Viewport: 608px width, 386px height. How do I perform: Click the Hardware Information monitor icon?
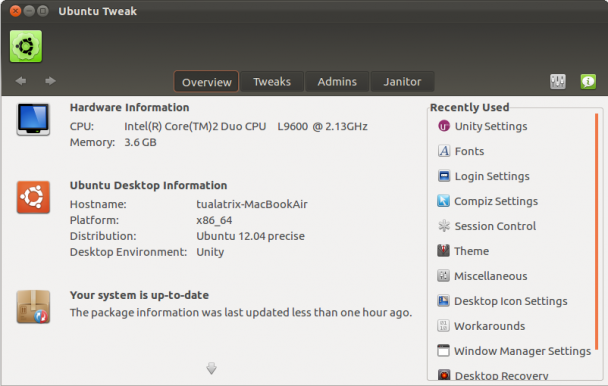tap(33, 119)
